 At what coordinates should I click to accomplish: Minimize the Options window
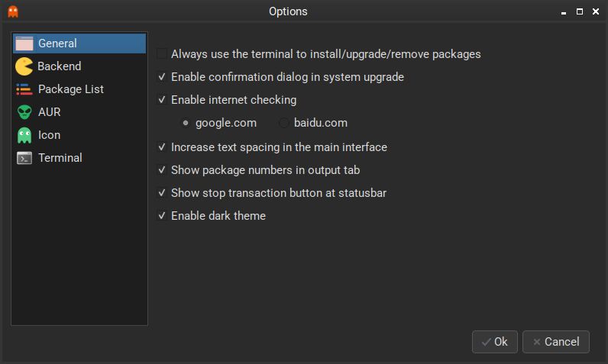(x=564, y=12)
